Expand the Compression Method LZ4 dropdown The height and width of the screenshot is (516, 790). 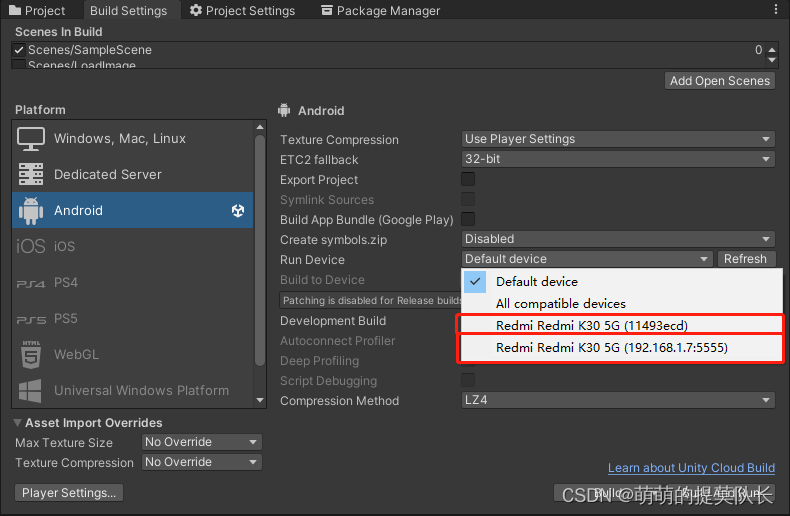(618, 400)
